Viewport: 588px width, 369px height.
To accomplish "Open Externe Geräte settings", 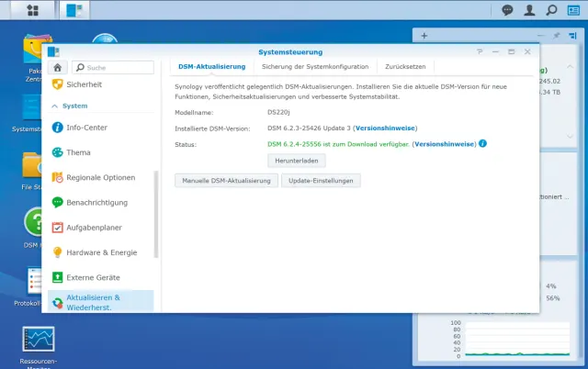I will tap(93, 276).
